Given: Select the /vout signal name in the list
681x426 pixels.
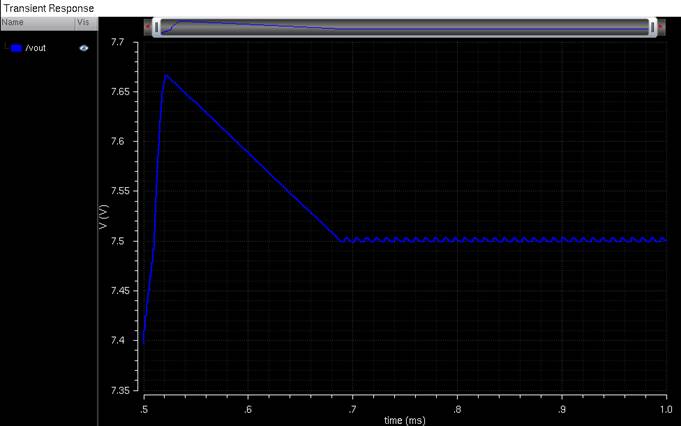Looking at the screenshot, I should tap(36, 48).
